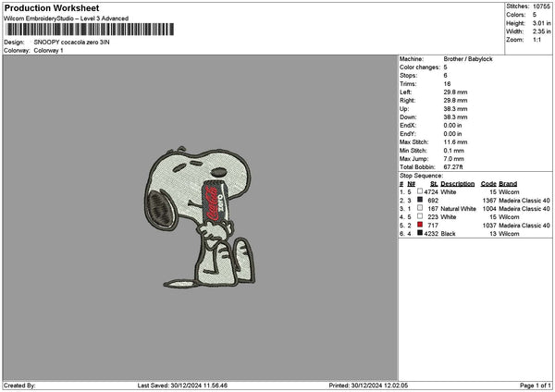Click the Stitches value 10755
The height and width of the screenshot is (392, 555).
541,6
